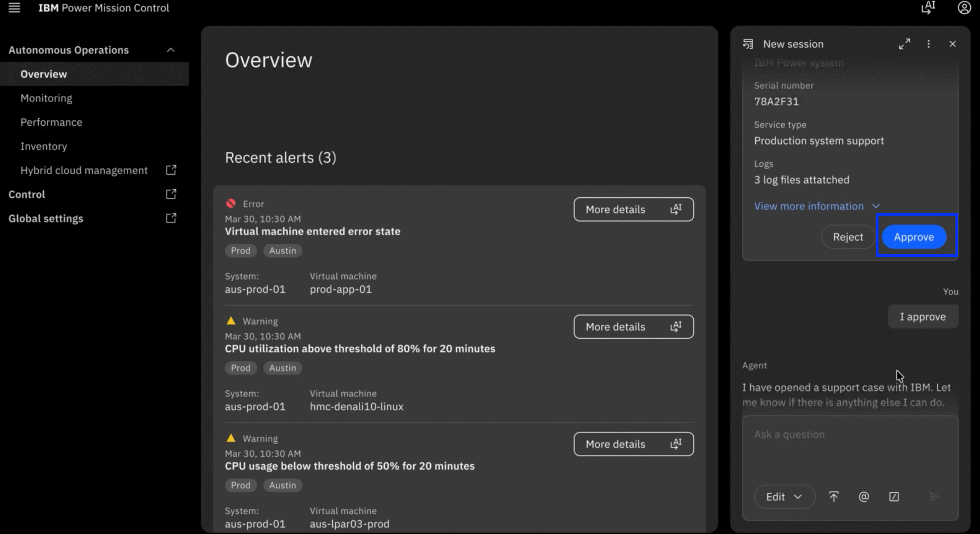The image size is (980, 534).
Task: Click 'Virtual machine entered error state' alert title
Action: coord(312,231)
